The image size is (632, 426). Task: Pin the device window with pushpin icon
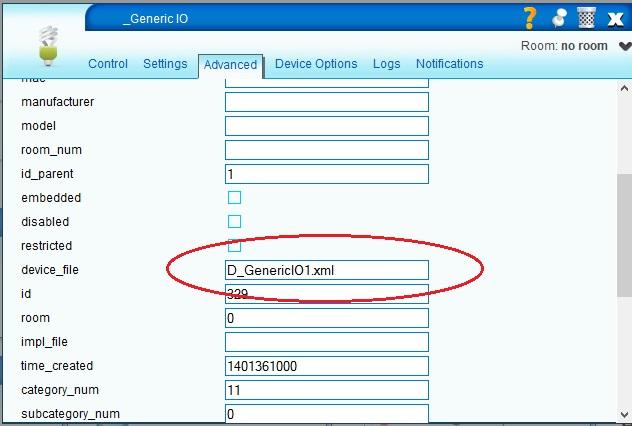(559, 19)
